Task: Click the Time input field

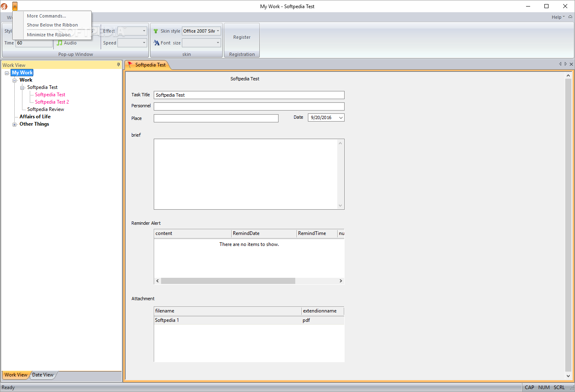Action: click(34, 43)
